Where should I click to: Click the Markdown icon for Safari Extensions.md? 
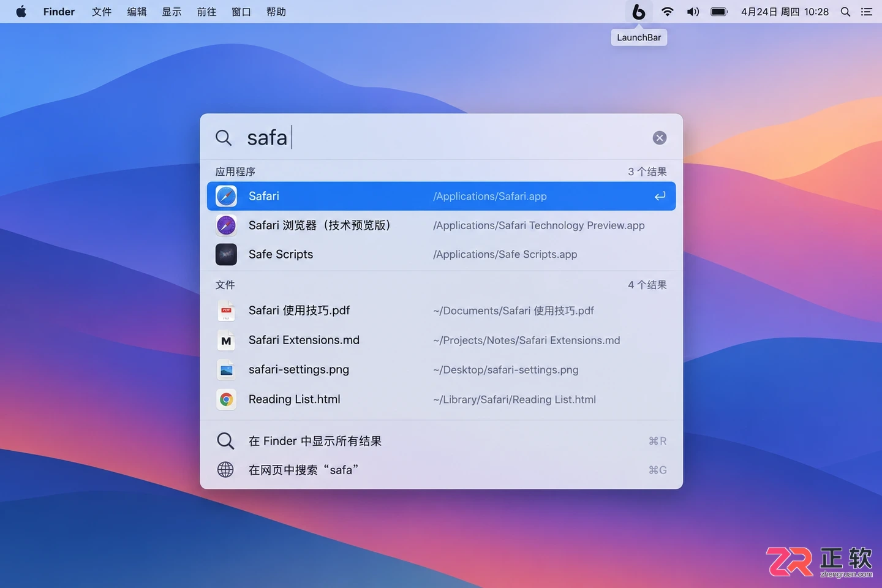pyautogui.click(x=226, y=341)
